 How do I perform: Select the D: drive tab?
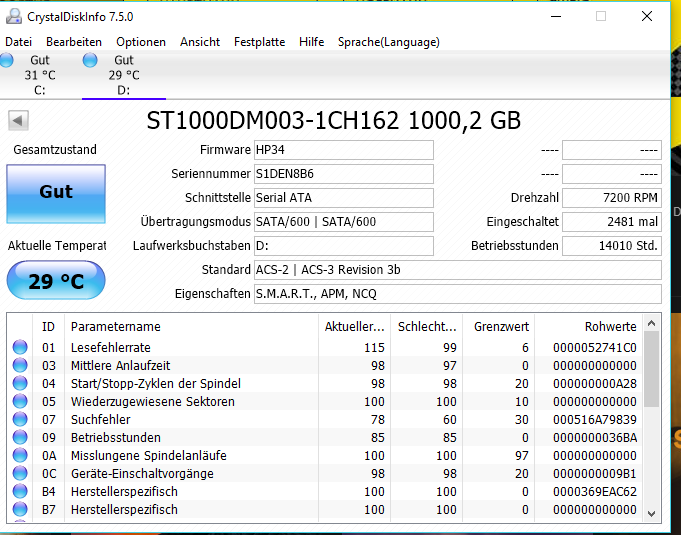coord(124,75)
